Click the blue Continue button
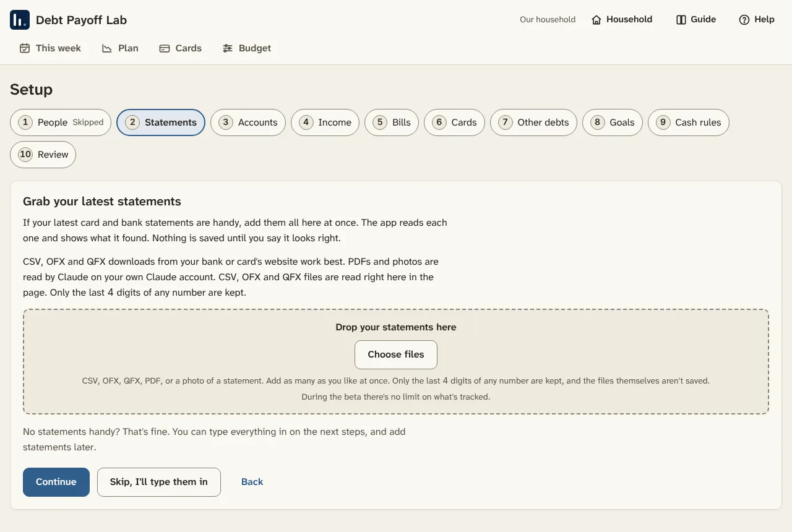 pyautogui.click(x=56, y=482)
